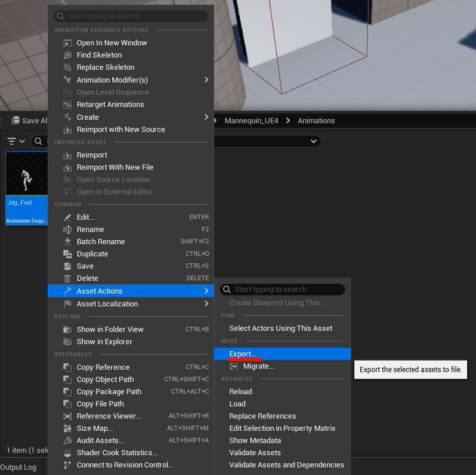Expand the Asset Localization submenu
Screen dimensions: 476x475
tap(206, 303)
